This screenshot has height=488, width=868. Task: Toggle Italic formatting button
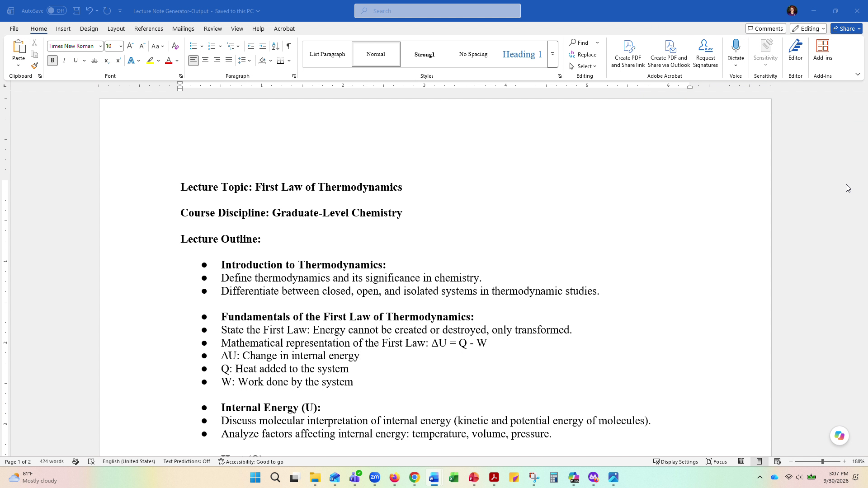pyautogui.click(x=64, y=61)
